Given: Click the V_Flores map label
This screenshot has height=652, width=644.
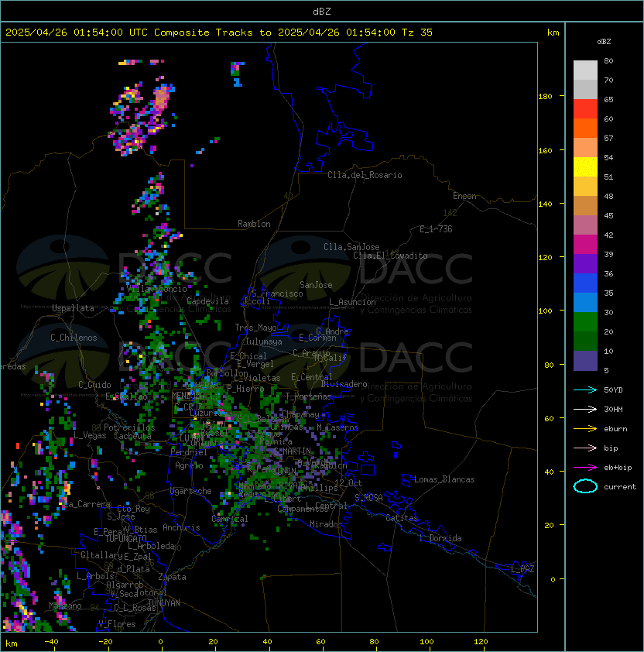Looking at the screenshot, I should [x=117, y=624].
